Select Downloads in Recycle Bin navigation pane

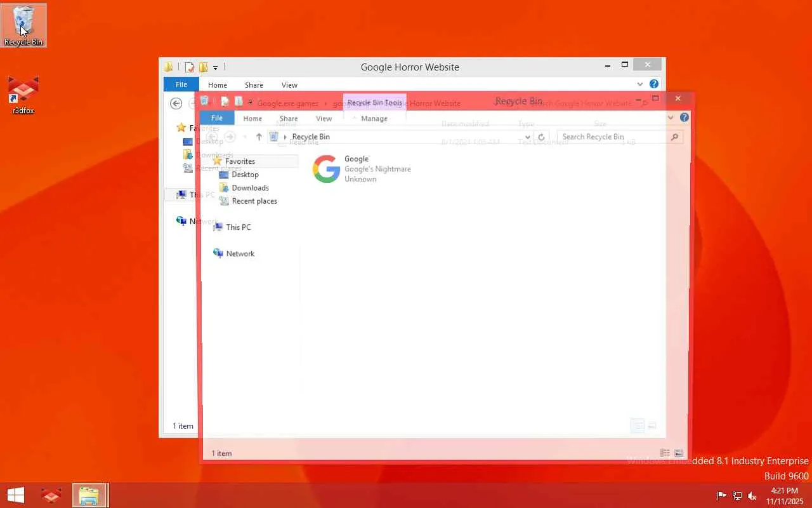[250, 188]
